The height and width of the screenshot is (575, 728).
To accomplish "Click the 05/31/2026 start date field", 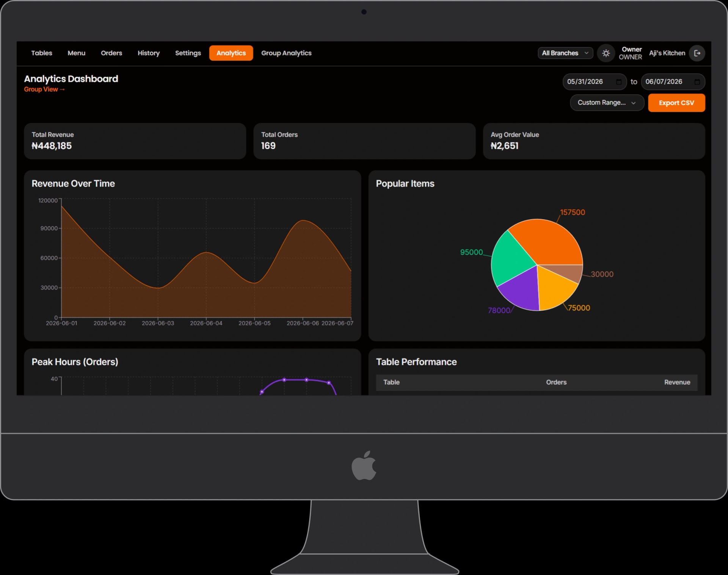I will (x=595, y=82).
